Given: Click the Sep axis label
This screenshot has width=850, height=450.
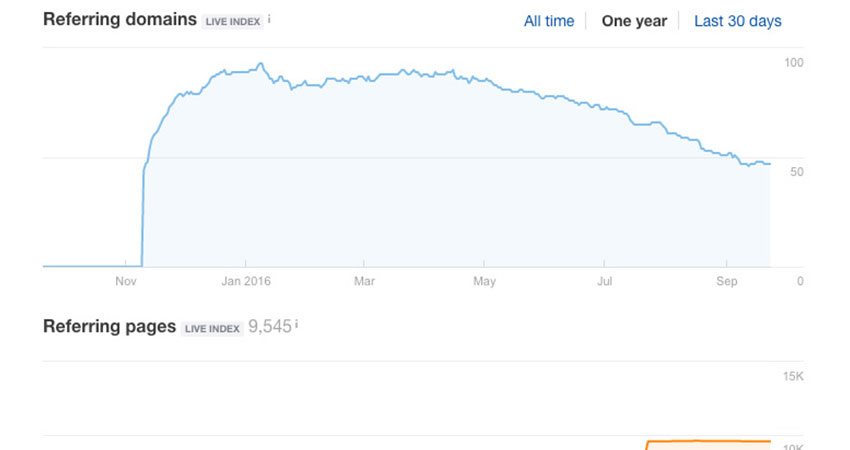Looking at the screenshot, I should click(x=727, y=282).
